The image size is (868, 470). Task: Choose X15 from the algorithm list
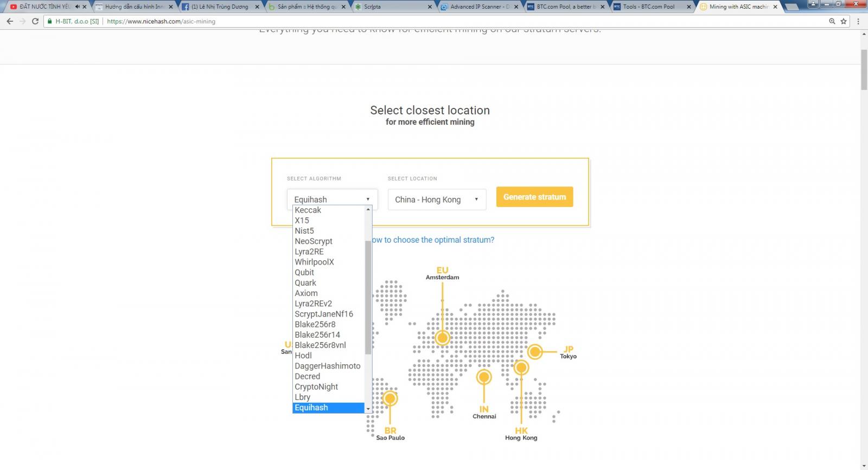[x=328, y=220]
